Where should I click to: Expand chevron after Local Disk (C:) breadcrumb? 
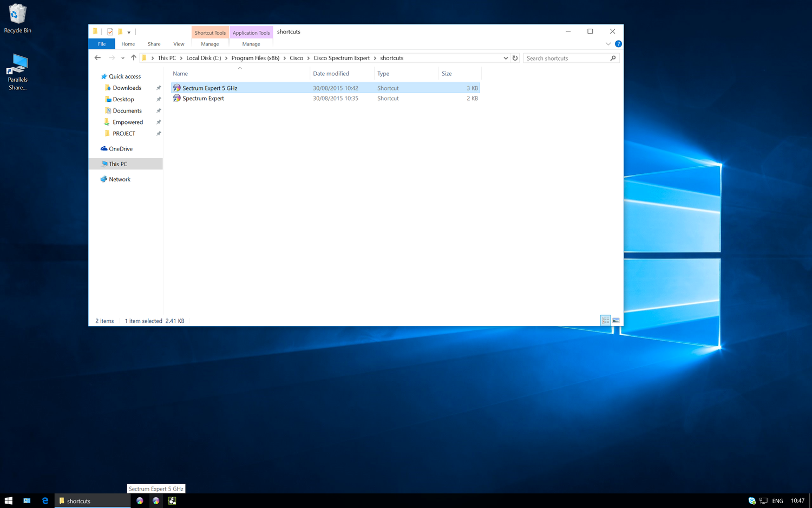point(226,58)
